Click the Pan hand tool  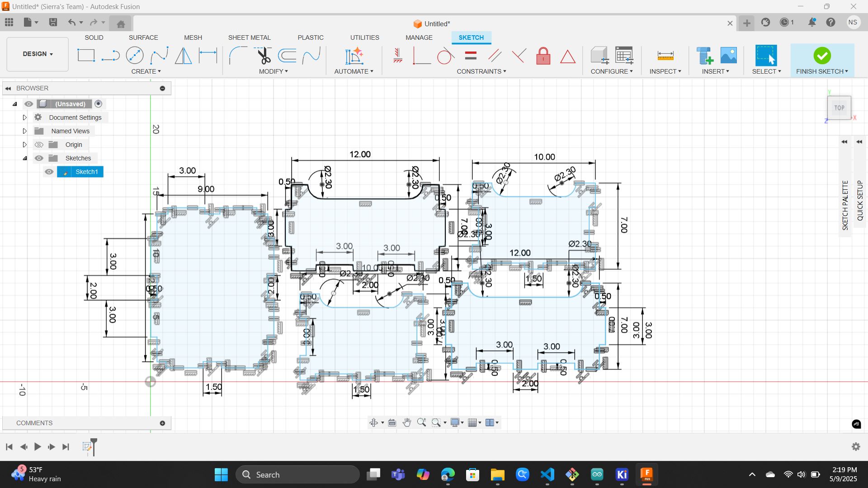coord(407,422)
